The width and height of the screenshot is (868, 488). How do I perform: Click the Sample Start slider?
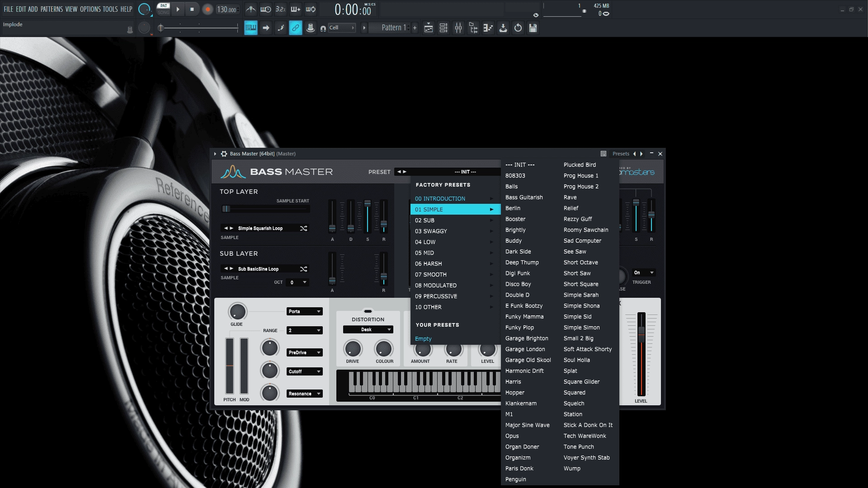(266, 209)
